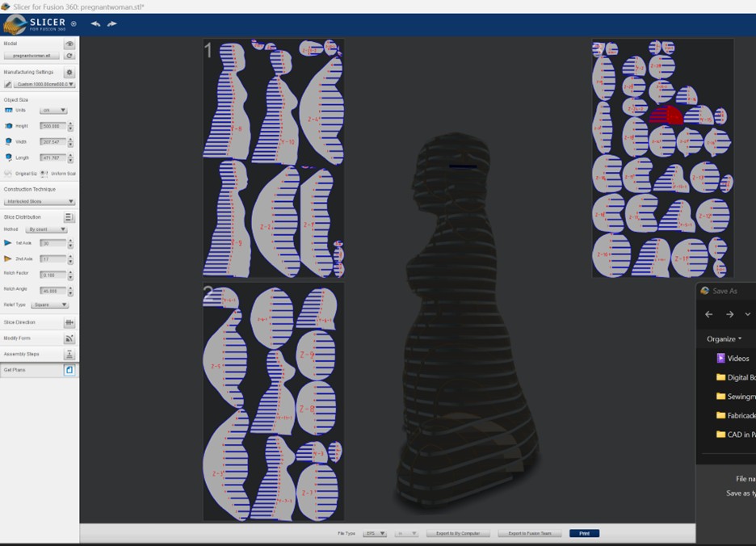The height and width of the screenshot is (546, 756).
Task: Open the Slice Distribution icon
Action: (x=69, y=217)
